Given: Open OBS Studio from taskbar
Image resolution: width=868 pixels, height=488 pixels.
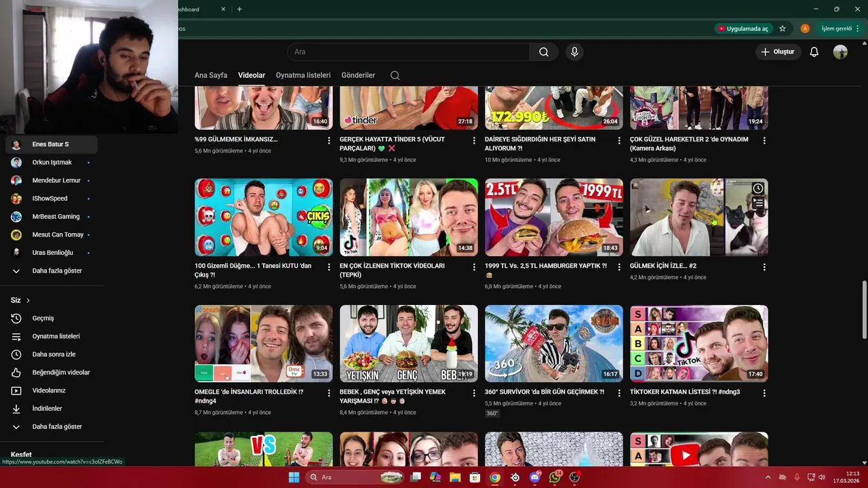Looking at the screenshot, I should 575,477.
